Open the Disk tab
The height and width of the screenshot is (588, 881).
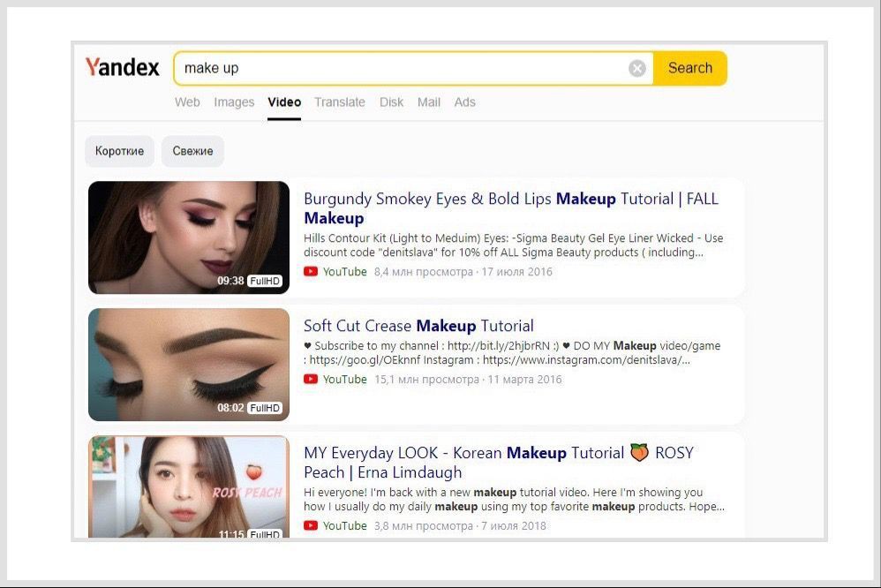[x=391, y=102]
